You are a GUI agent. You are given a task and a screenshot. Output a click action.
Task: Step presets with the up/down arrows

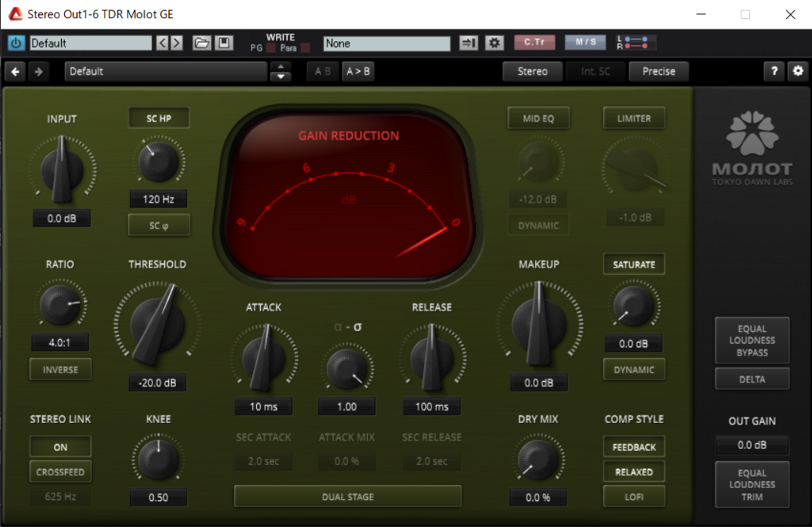(281, 71)
